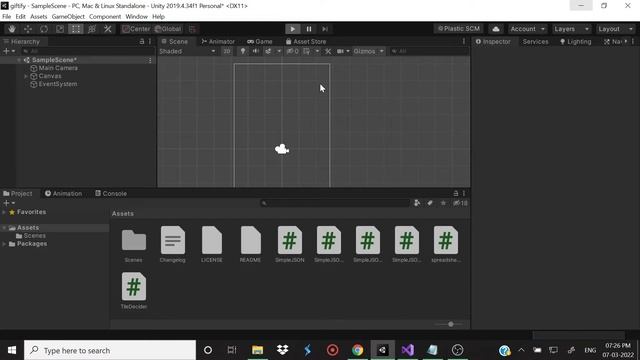
Task: Switch to the Console tab
Action: (x=111, y=193)
